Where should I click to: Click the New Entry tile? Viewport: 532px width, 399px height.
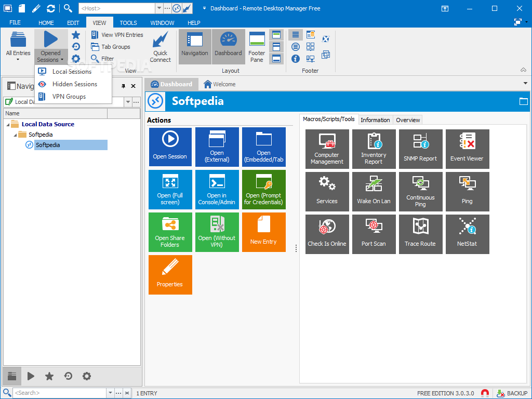click(263, 232)
